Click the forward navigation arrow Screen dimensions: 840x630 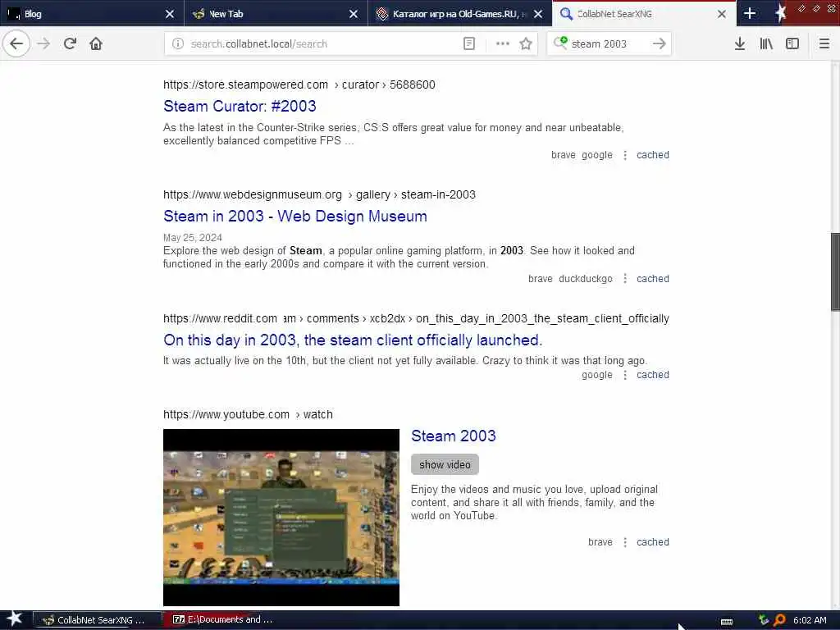pyautogui.click(x=43, y=43)
